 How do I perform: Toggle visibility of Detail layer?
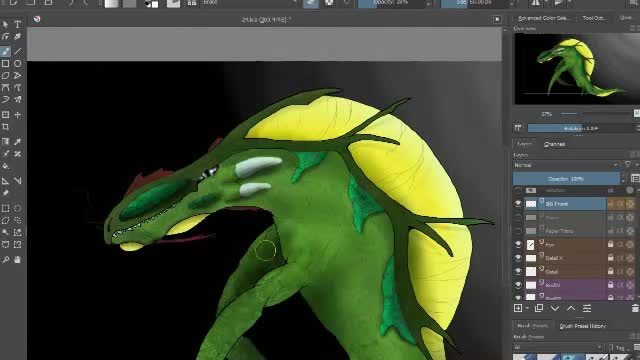[x=518, y=271]
